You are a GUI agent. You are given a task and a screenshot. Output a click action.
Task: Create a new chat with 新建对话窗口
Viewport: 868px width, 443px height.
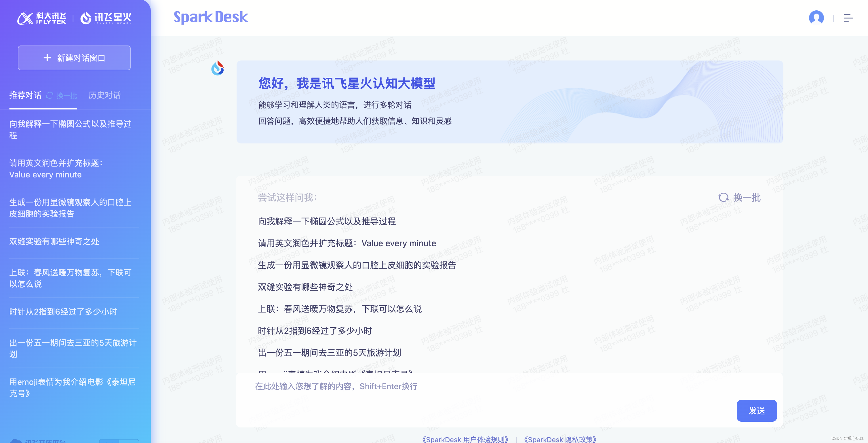(x=74, y=58)
